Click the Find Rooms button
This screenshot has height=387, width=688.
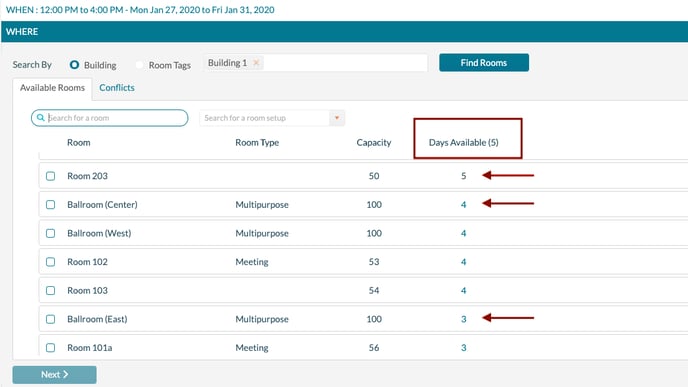pos(484,63)
